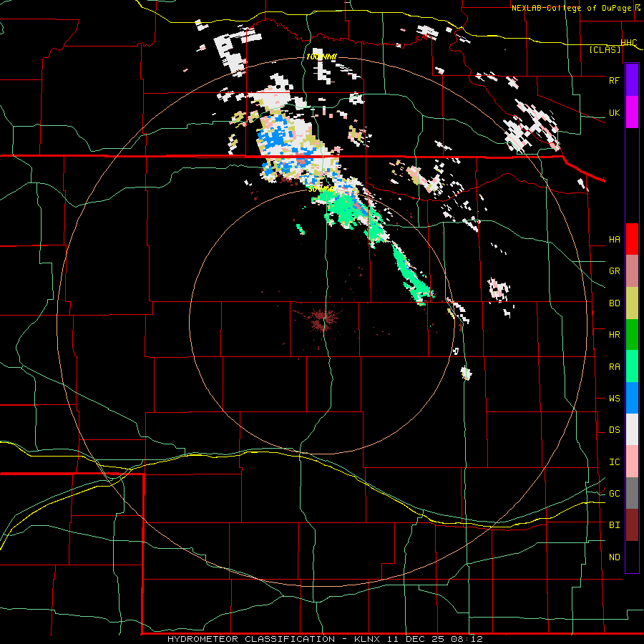Click the UK legend label
The image size is (644, 644).
(x=614, y=112)
